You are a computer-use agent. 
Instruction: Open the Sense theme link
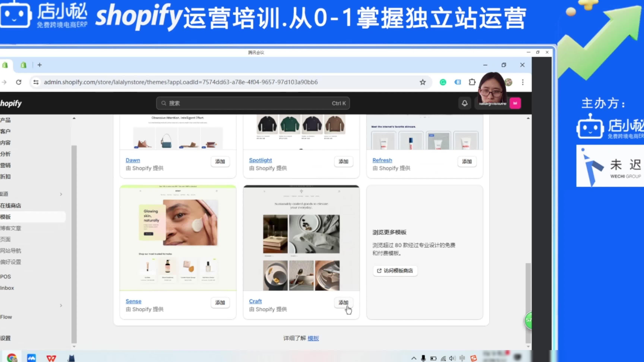click(133, 301)
